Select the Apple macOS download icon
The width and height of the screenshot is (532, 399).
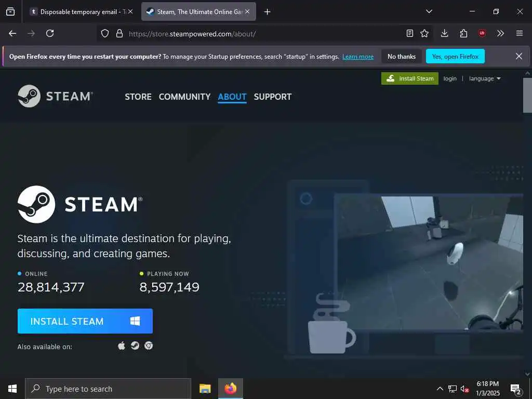122,345
